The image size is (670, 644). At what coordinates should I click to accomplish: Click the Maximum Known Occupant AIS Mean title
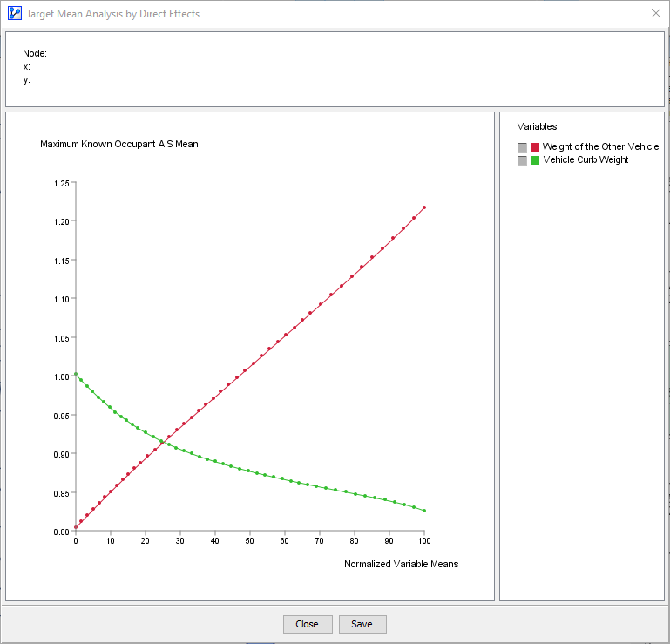119,144
